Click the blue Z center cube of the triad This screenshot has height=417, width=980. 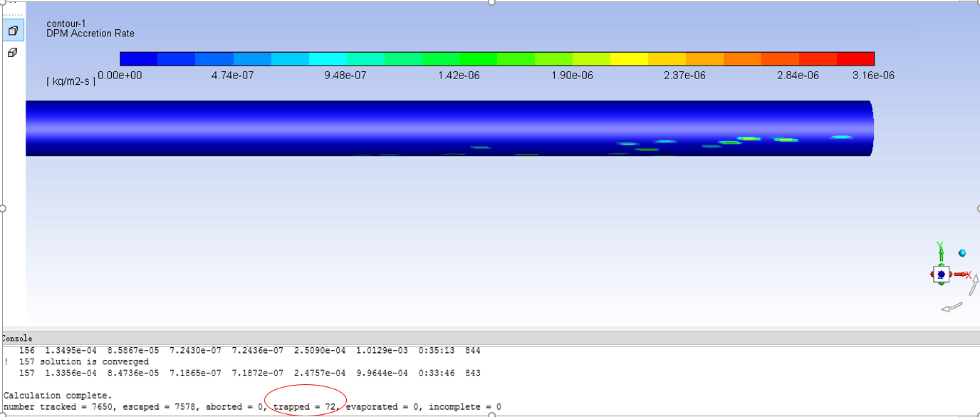(x=941, y=274)
